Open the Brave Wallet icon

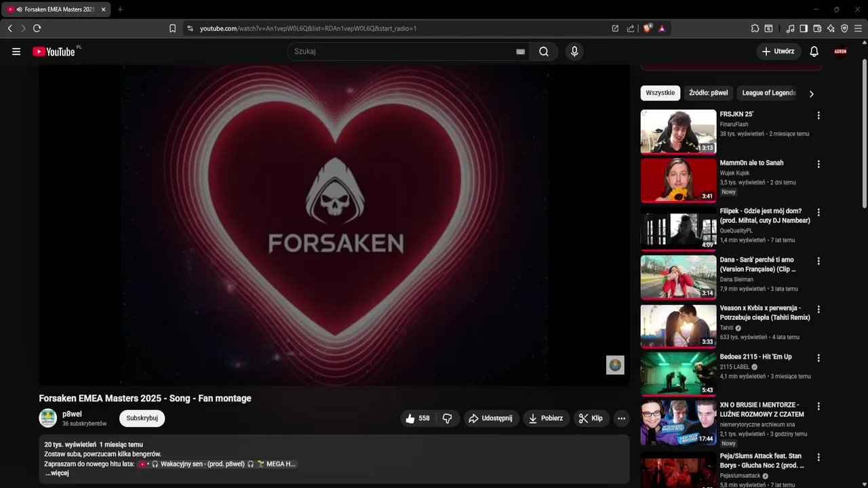click(817, 28)
